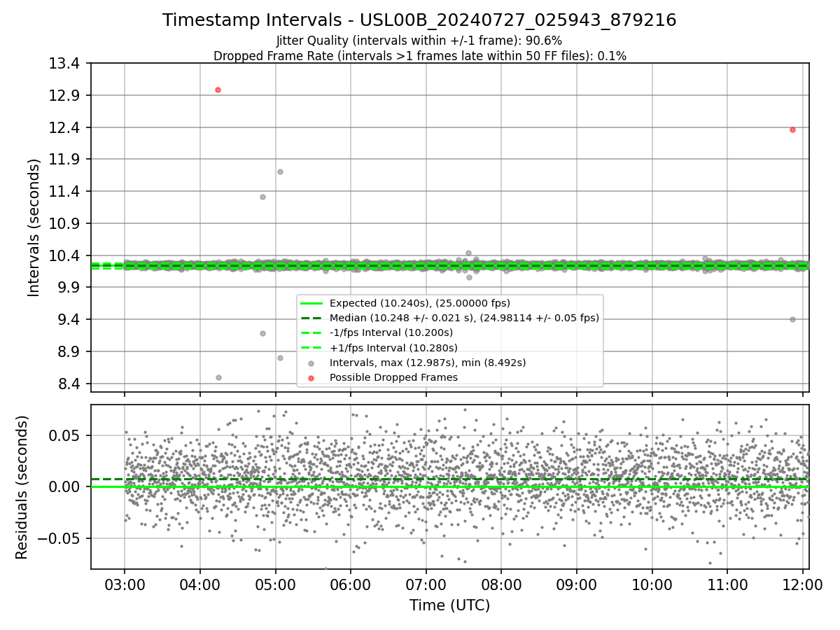Click the red dot marker in the legend
Screen dimensions: 840x630
coord(311,378)
